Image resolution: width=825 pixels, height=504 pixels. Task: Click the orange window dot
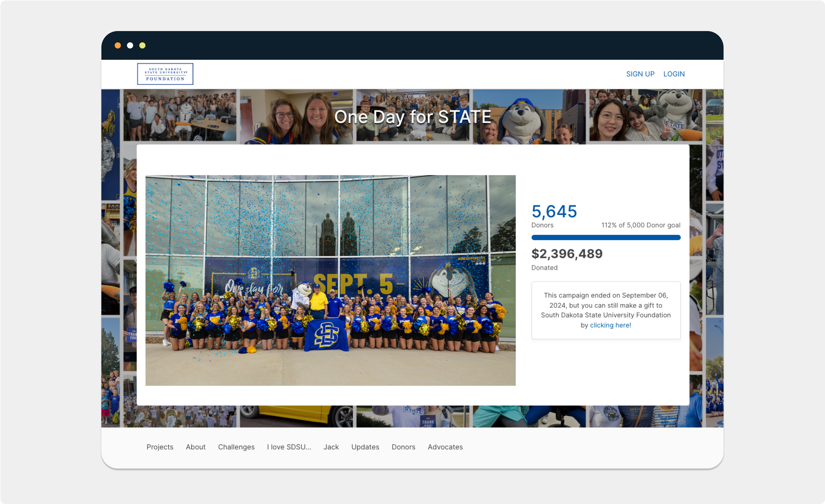click(118, 45)
